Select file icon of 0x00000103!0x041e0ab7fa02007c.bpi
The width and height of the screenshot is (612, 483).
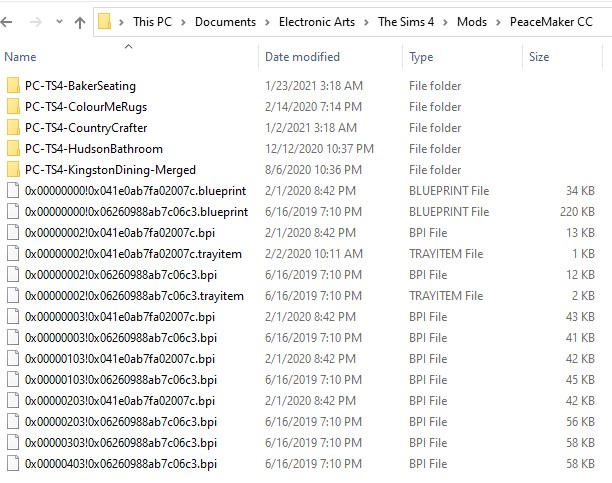(13, 359)
